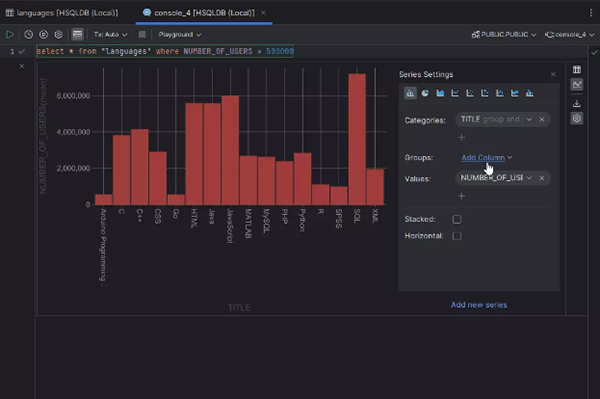Click the Series Settings heading

426,74
